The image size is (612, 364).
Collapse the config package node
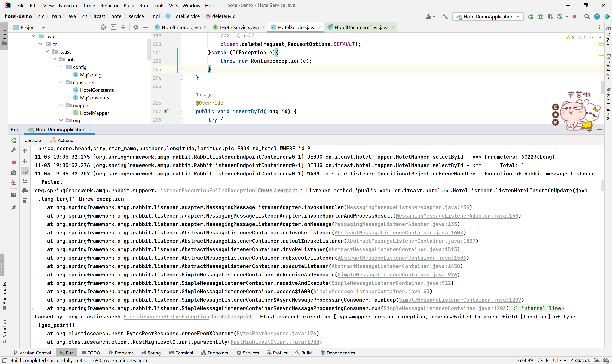pos(61,67)
